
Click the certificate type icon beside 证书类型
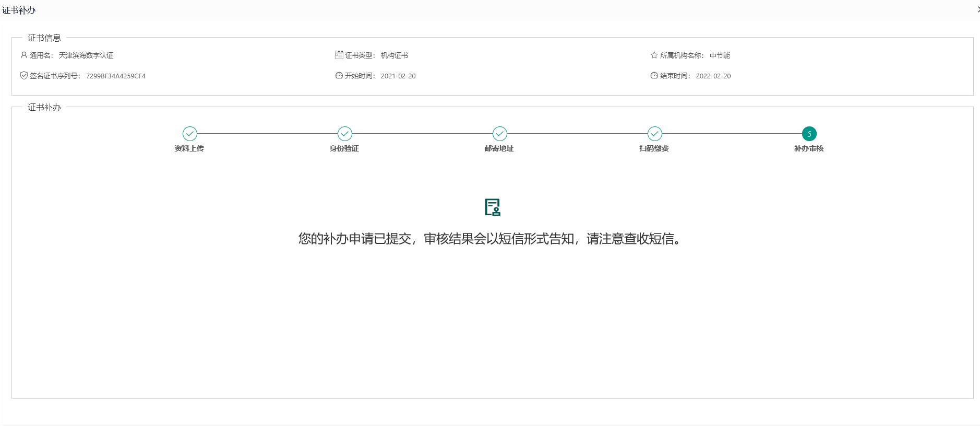pos(339,55)
